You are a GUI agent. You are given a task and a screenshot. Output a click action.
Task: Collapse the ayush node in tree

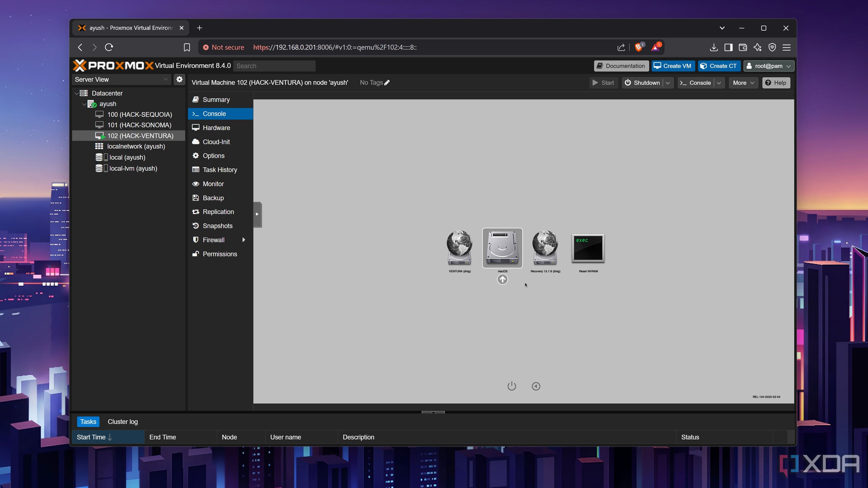coord(84,104)
